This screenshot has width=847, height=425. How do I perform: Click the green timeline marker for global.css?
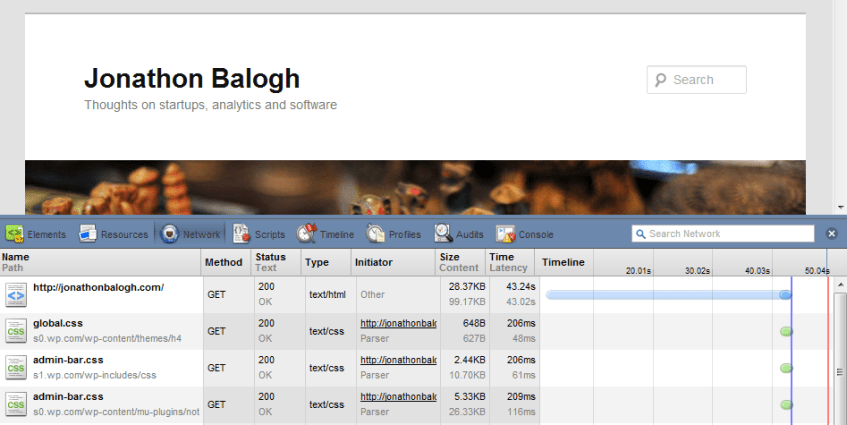pyautogui.click(x=786, y=332)
